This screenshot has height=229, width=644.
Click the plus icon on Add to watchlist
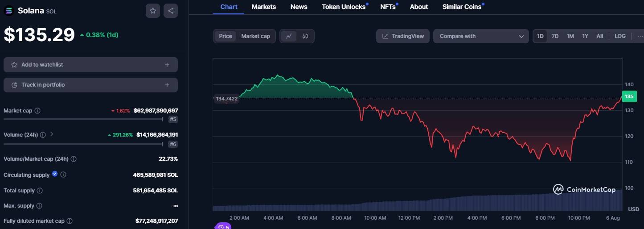click(x=167, y=65)
